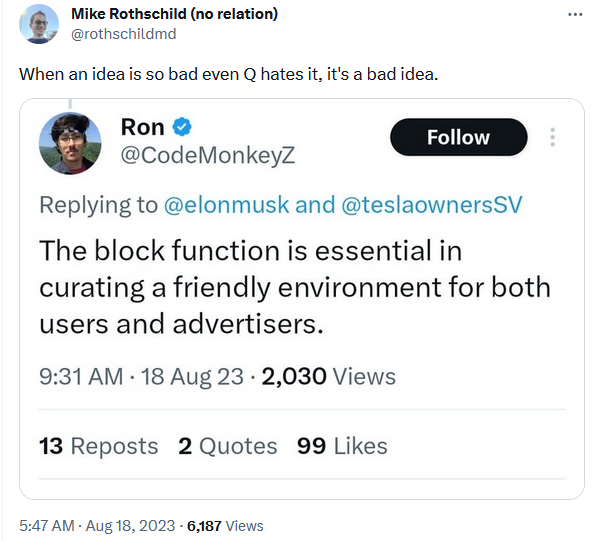The height and width of the screenshot is (541, 597).
Task: View the 2 Quotes list
Action: (228, 446)
